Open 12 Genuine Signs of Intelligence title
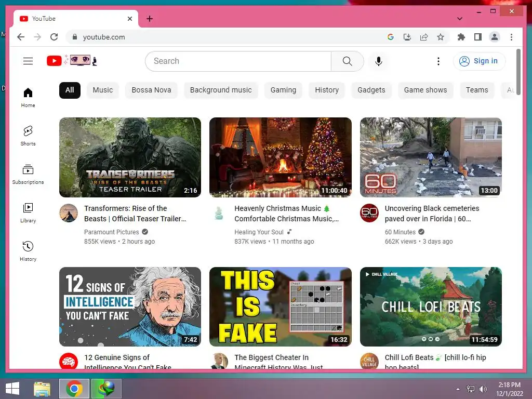 pyautogui.click(x=128, y=362)
